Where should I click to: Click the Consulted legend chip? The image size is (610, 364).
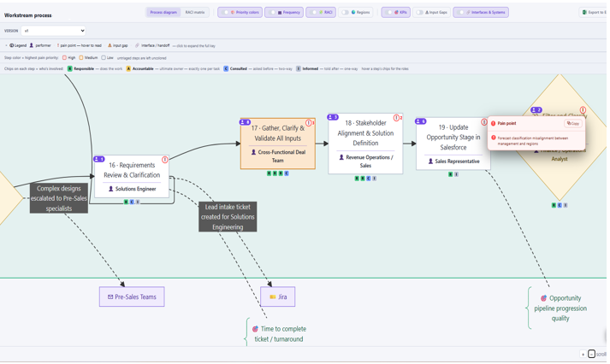pyautogui.click(x=226, y=68)
